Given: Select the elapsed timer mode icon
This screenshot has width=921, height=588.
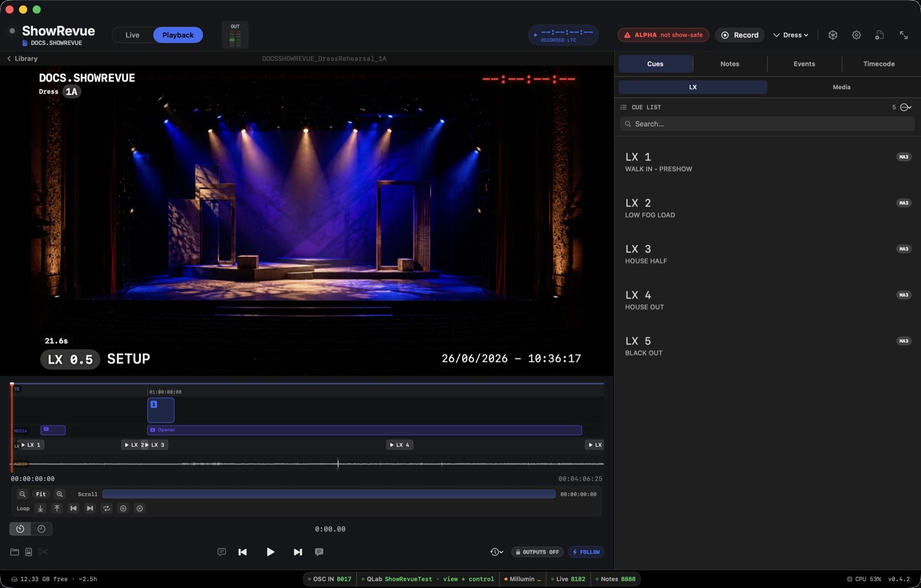Looking at the screenshot, I should 20,529.
